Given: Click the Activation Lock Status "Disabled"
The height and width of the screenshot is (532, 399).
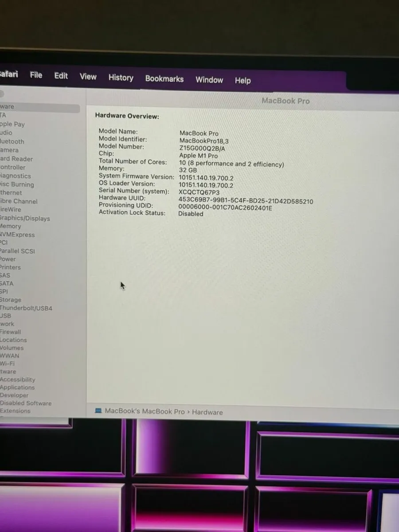Looking at the screenshot, I should 191,214.
